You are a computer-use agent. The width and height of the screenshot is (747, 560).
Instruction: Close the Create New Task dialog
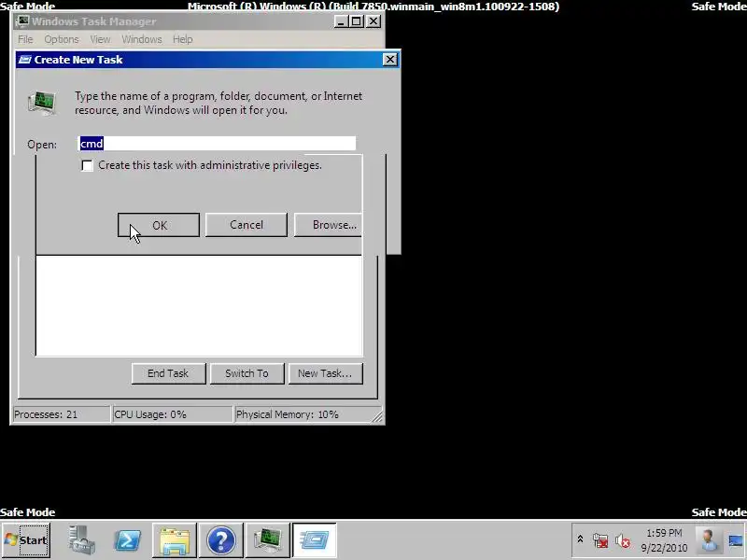pyautogui.click(x=389, y=60)
